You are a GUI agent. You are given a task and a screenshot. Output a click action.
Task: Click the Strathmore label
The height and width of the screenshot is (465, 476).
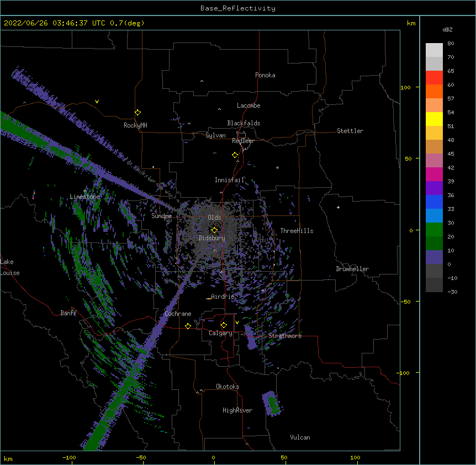coord(285,336)
